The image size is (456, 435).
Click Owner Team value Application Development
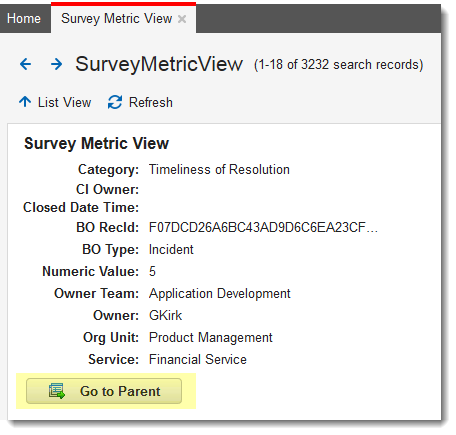[220, 294]
